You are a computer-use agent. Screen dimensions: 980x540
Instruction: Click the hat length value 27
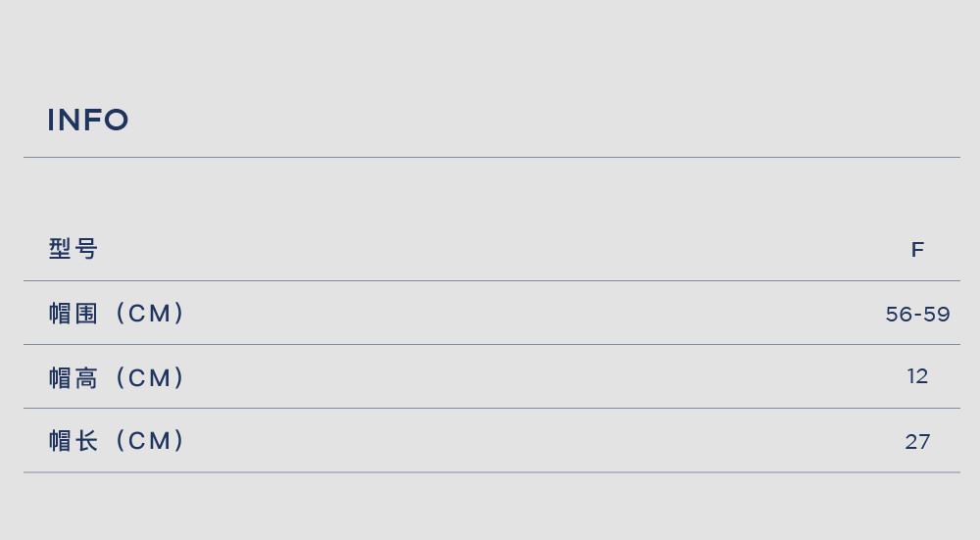pos(917,442)
